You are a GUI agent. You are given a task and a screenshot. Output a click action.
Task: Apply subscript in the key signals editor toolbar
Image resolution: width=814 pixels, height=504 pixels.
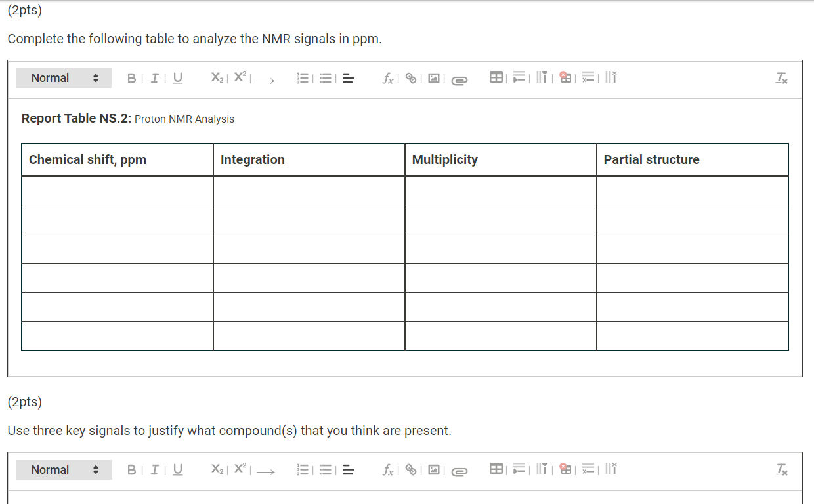217,470
